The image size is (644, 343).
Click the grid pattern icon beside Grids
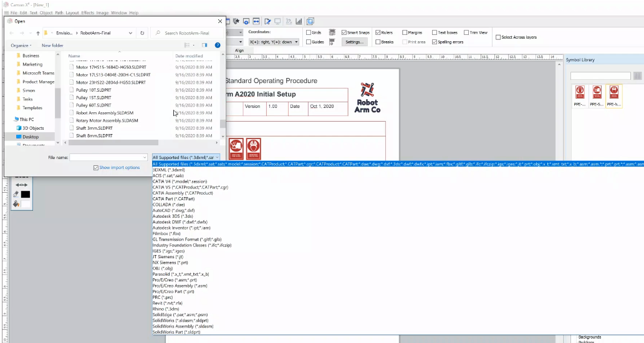(x=332, y=32)
